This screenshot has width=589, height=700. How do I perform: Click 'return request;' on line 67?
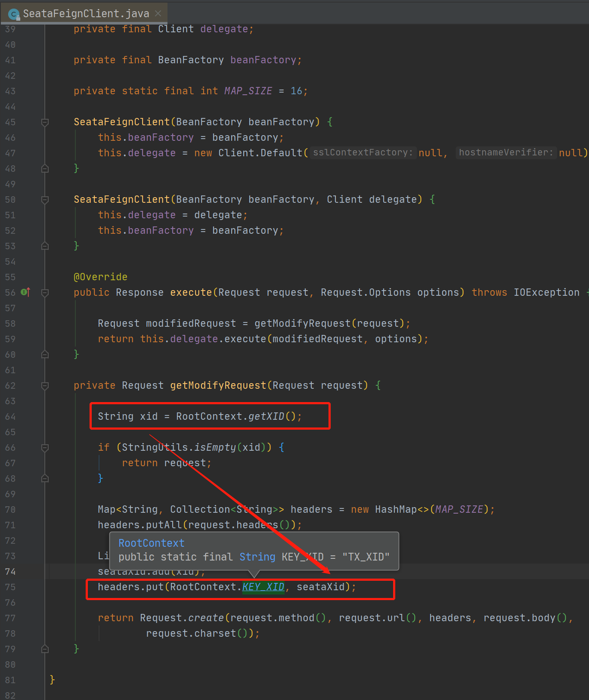[167, 463]
